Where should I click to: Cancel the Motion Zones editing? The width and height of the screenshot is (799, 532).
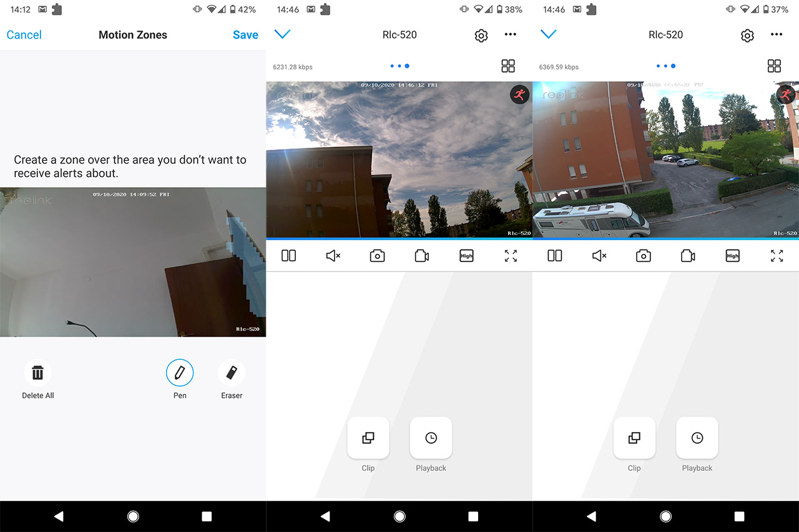click(24, 35)
